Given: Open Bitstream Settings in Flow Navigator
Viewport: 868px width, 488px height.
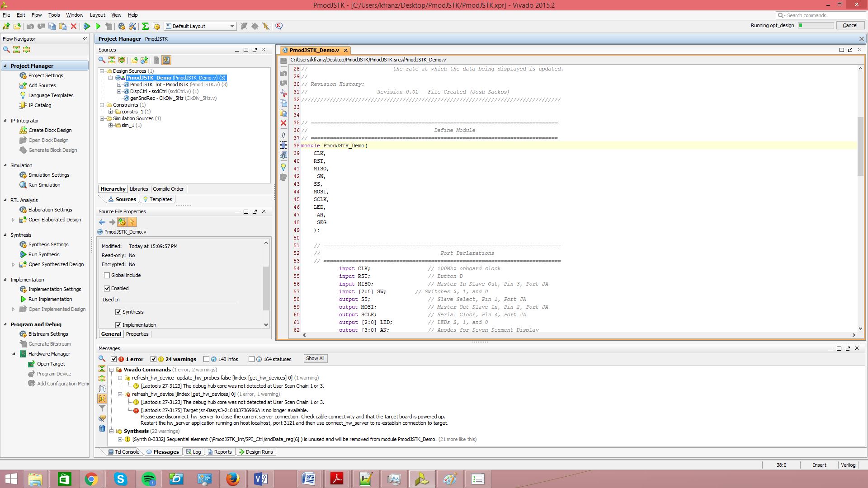Looking at the screenshot, I should point(48,334).
